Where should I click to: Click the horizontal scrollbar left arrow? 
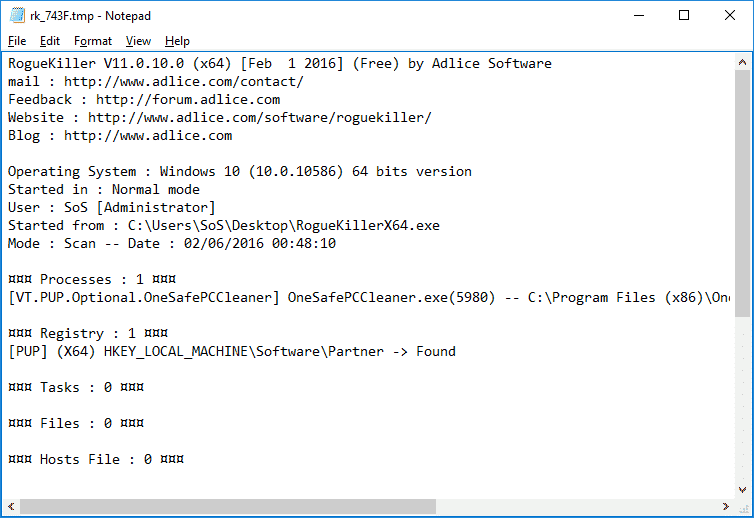tap(12, 507)
